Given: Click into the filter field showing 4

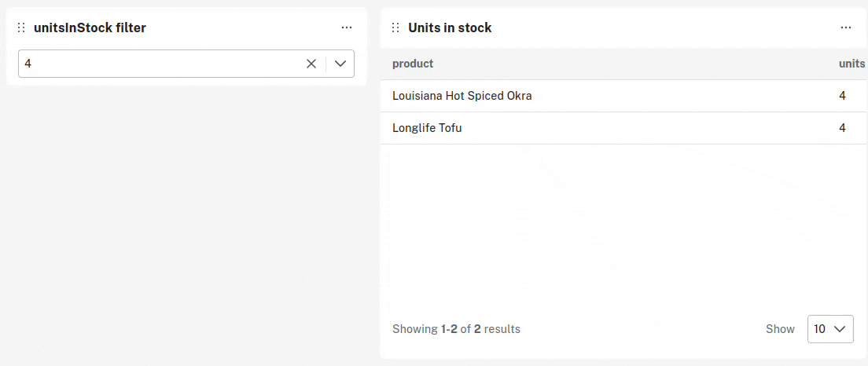Looking at the screenshot, I should (160, 64).
